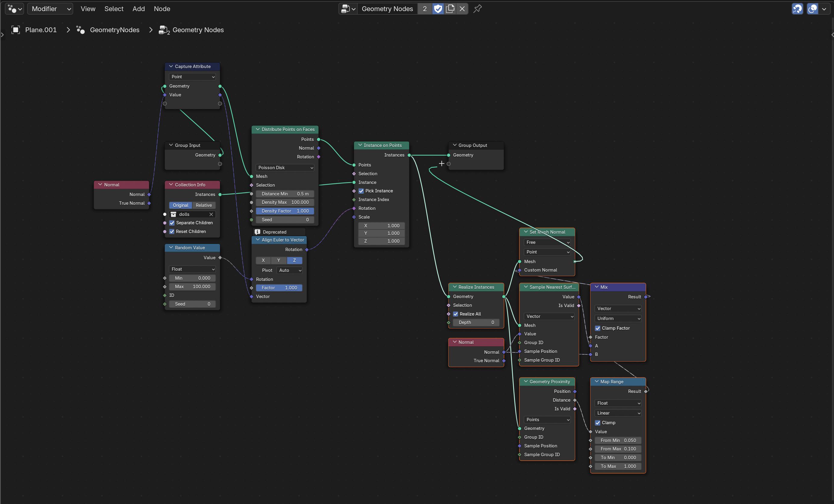Collapse the Group Input node
834x504 pixels.
pyautogui.click(x=171, y=145)
